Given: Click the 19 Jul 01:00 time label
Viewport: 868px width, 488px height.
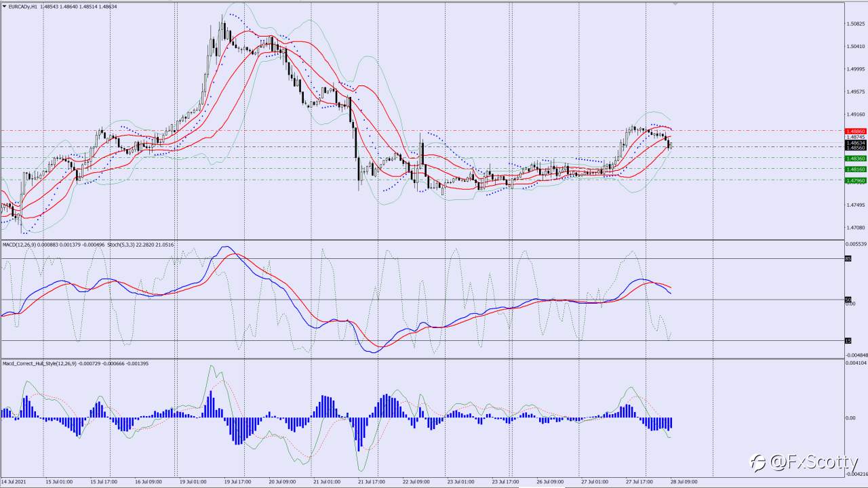Looking at the screenshot, I should (193, 482).
